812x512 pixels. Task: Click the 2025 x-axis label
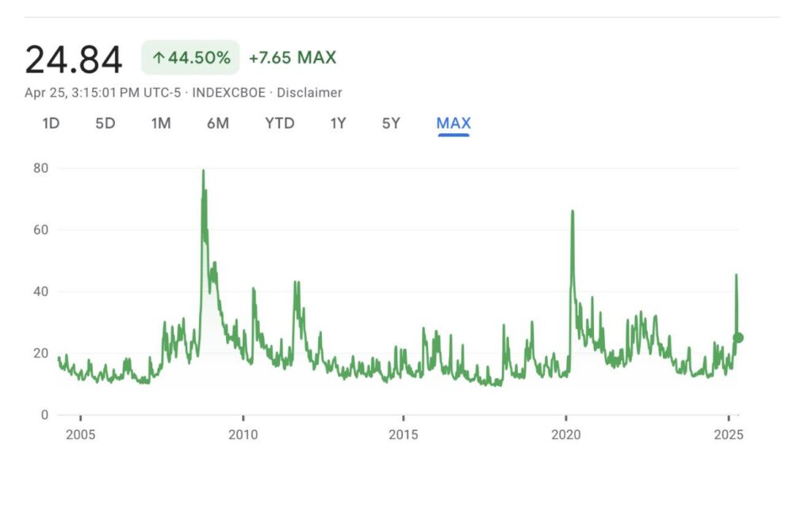pyautogui.click(x=729, y=434)
